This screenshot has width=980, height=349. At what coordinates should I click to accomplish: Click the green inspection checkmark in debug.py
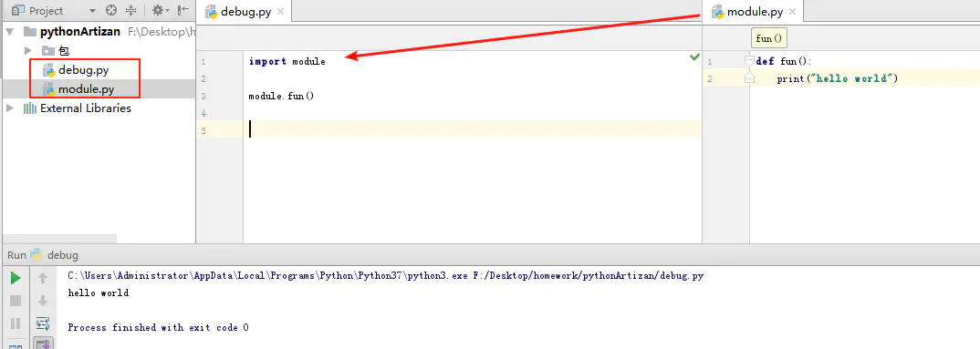694,57
